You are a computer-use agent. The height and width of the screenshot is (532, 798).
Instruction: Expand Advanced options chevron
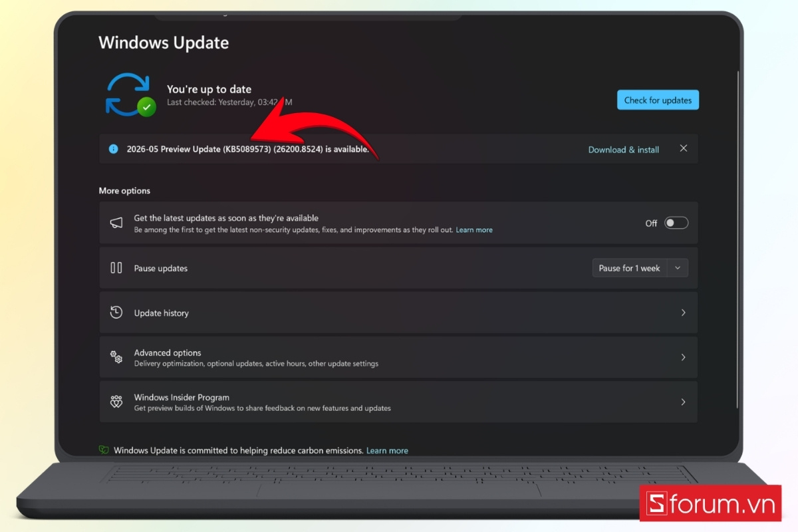[683, 357]
